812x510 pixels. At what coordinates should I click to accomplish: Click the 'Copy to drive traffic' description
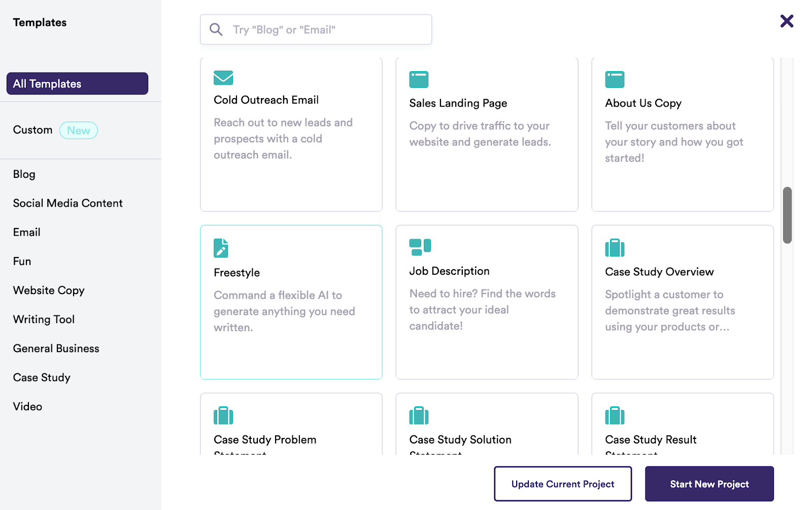480,134
